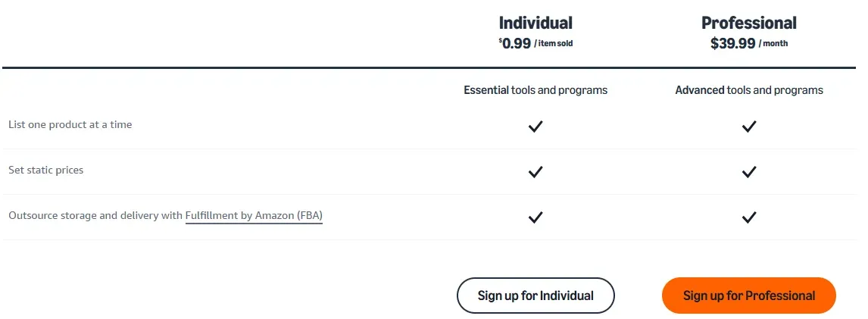Click the Professional checkmark for List one product
Viewport: 868px width, 319px height.
tap(749, 127)
